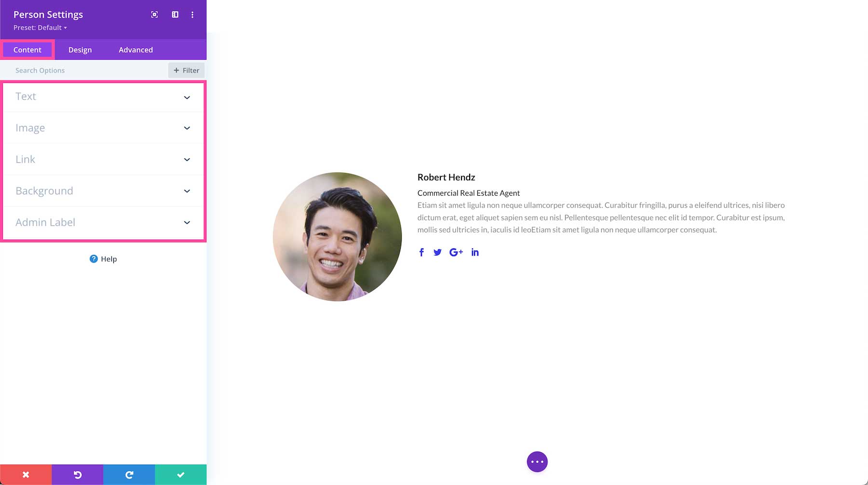This screenshot has width=868, height=485.
Task: Expand the Background section
Action: click(x=103, y=191)
